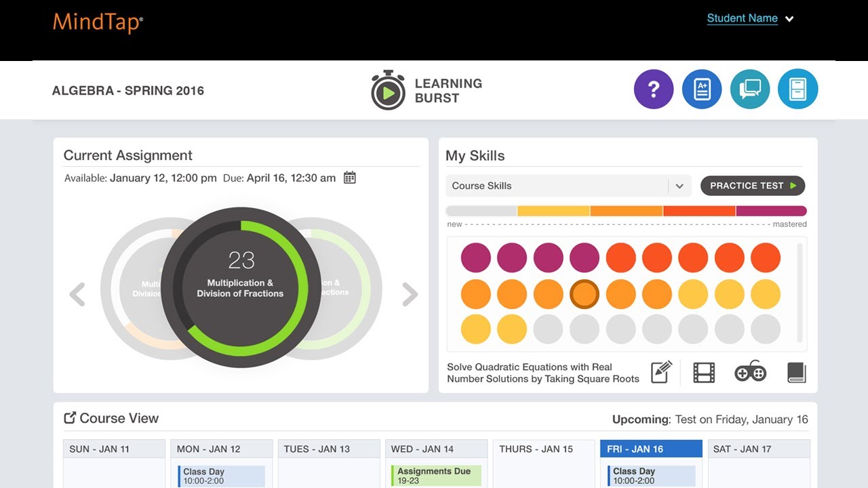
Task: Open the pencil practice icon for the skill
Action: [x=661, y=372]
